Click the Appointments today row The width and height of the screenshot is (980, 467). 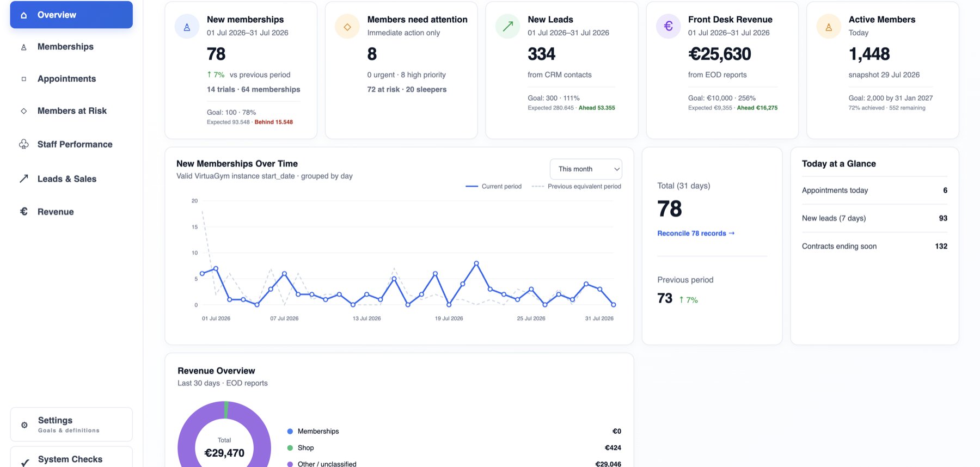click(x=874, y=191)
